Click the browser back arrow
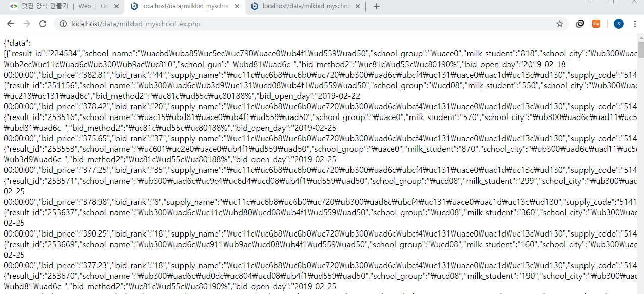This screenshot has height=294, width=644. 11,24
